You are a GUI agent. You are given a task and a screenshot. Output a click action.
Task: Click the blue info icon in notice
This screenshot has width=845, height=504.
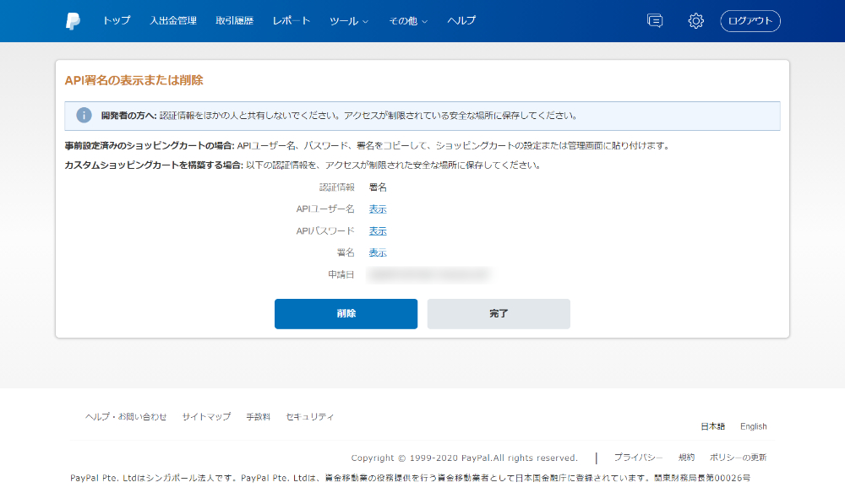pyautogui.click(x=84, y=115)
